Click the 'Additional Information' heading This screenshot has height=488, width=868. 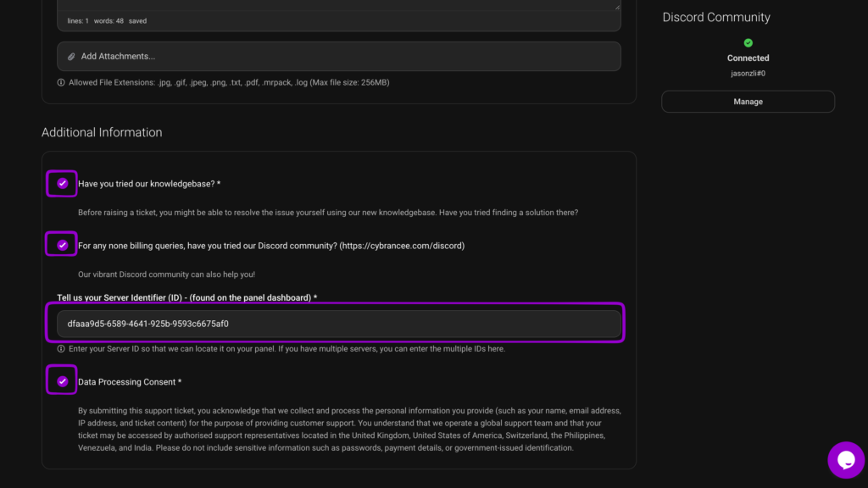click(x=102, y=132)
